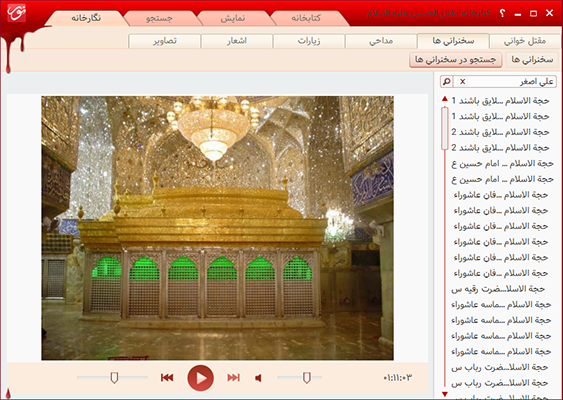Screen dimensions: 563x400
Task: Open the اشعار sub-tab
Action: coord(237,41)
